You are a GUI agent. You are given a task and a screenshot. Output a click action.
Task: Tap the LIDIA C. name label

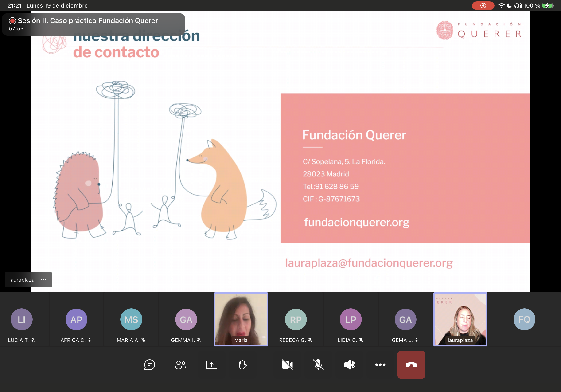click(x=347, y=340)
